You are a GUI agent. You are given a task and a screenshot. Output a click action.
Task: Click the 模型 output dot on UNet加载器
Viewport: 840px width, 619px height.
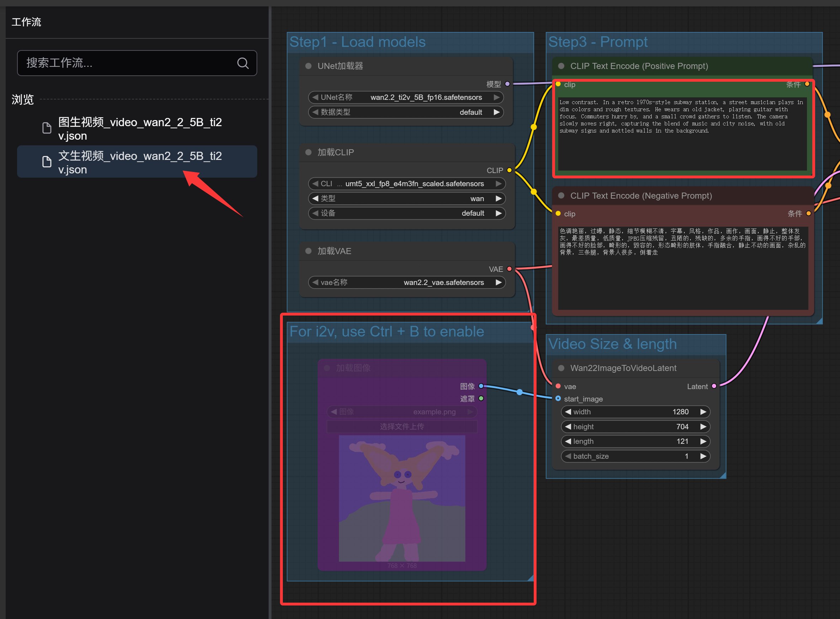click(x=507, y=84)
